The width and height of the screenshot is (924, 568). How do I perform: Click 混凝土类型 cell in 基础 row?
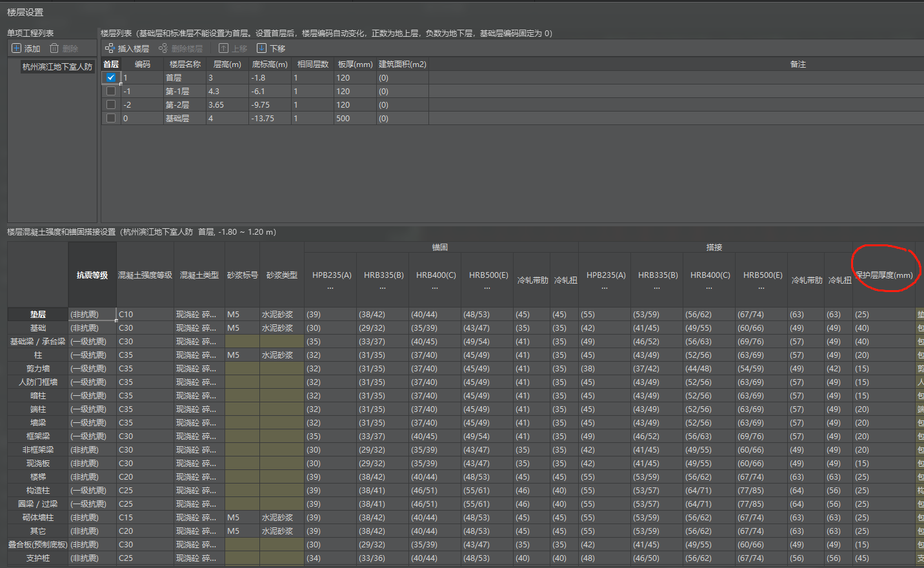(x=199, y=328)
